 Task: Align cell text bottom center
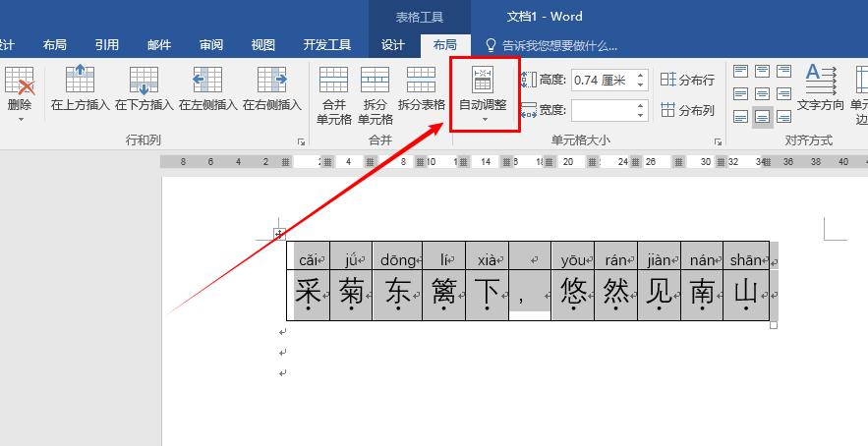(762, 117)
